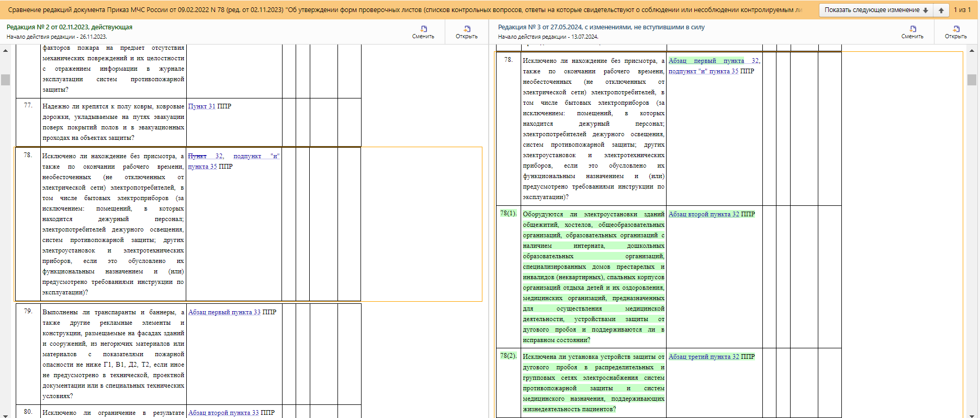The image size is (980, 418).
Task: Click 'Сменить' icon in left edition panel
Action: click(423, 32)
